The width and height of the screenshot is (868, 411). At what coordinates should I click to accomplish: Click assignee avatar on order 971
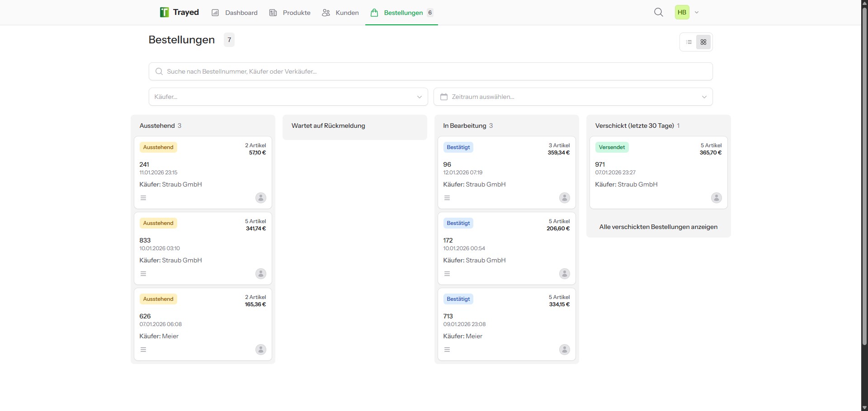click(x=717, y=198)
